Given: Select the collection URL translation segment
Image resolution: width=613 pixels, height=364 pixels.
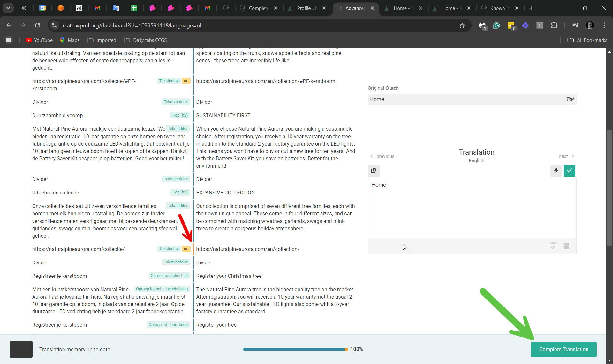Looking at the screenshot, I should point(248,249).
